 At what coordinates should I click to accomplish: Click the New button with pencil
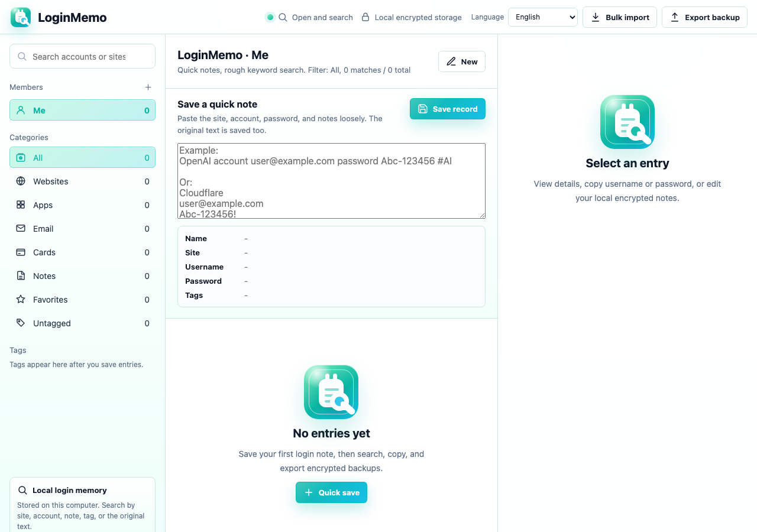coord(462,61)
